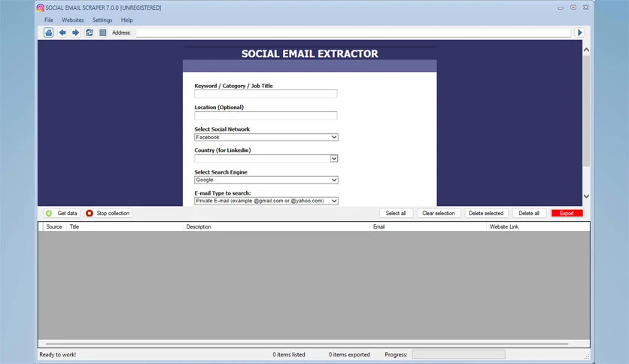Open the Websites menu
This screenshot has width=629, height=364.
click(x=73, y=20)
